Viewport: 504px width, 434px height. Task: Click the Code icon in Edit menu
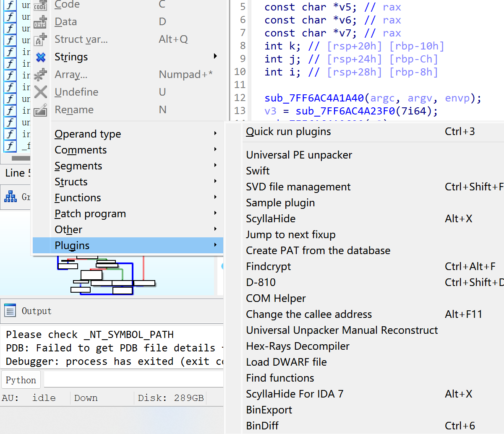pyautogui.click(x=40, y=5)
